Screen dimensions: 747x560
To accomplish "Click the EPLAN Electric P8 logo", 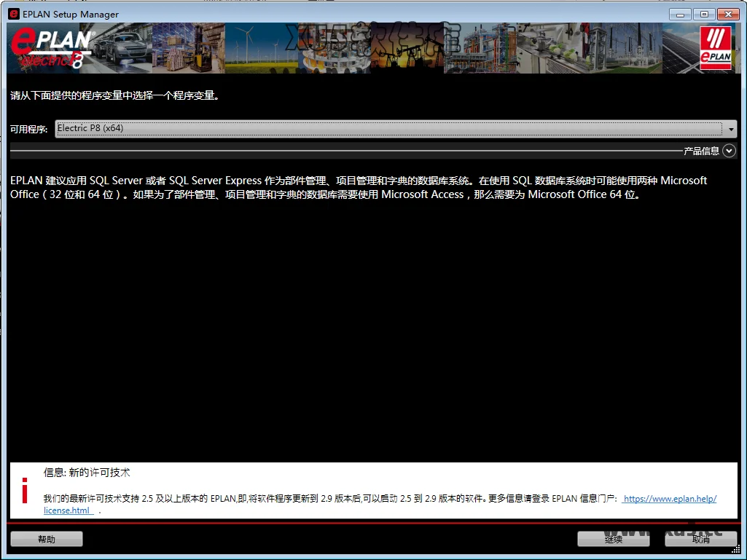I will (52, 49).
